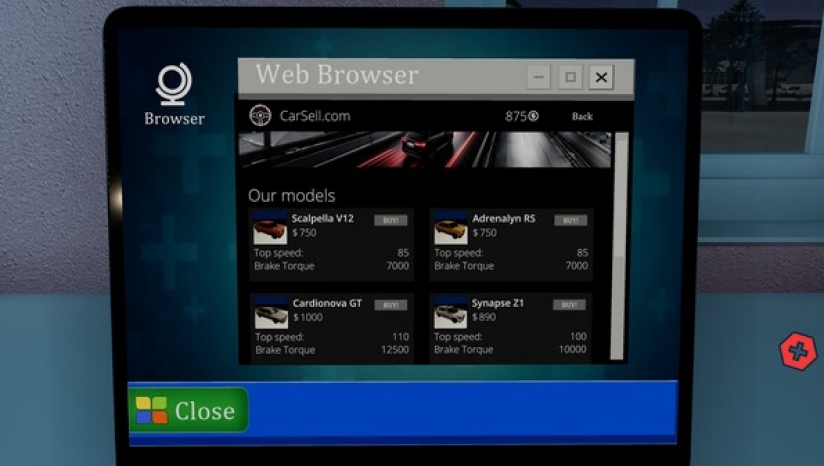Click the $890 price of Synapse Z1
Image resolution: width=824 pixels, height=466 pixels.
pos(483,317)
